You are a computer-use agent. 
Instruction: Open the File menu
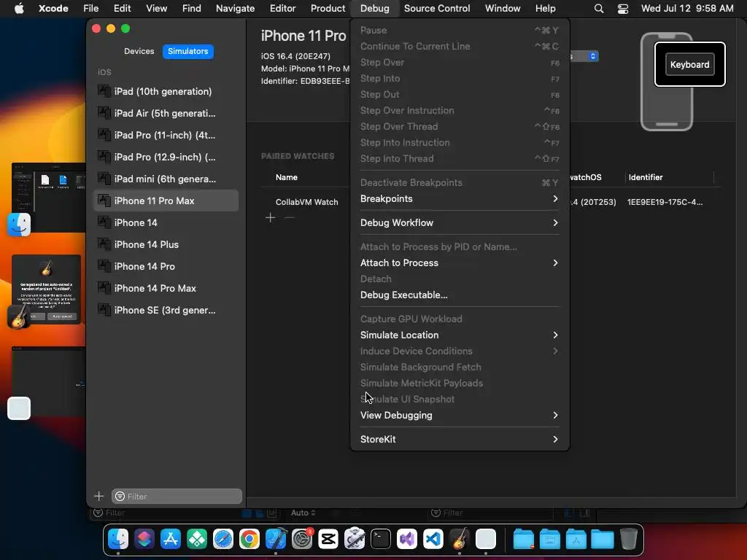point(90,9)
